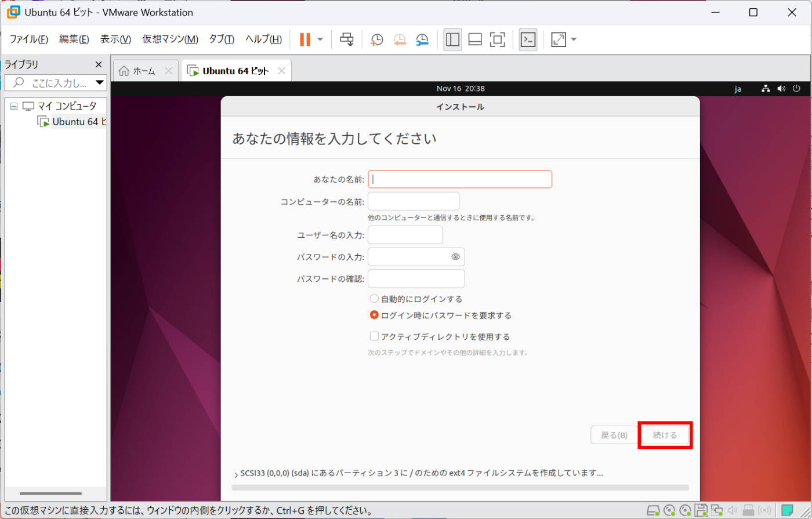Viewport: 812px width, 519px height.
Task: Open the Nov 16 20:38 clock in top bar
Action: [461, 89]
